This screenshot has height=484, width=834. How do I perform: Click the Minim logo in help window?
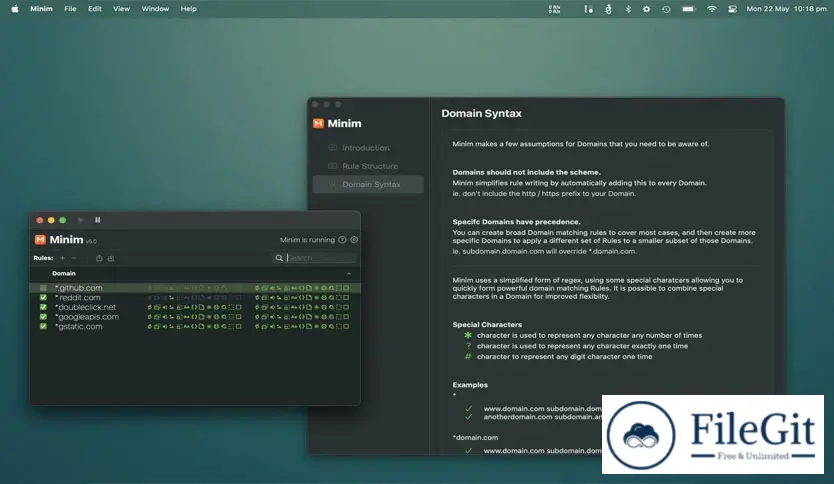point(318,123)
